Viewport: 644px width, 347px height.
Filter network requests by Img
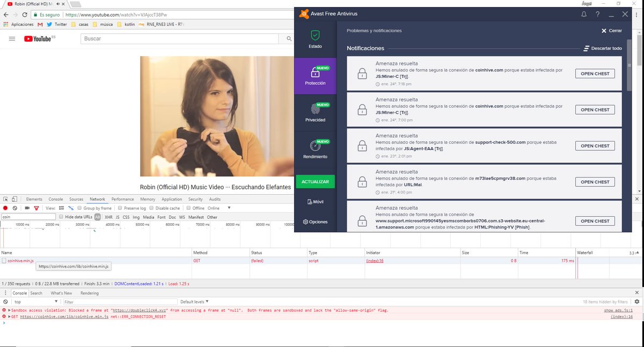(136, 217)
